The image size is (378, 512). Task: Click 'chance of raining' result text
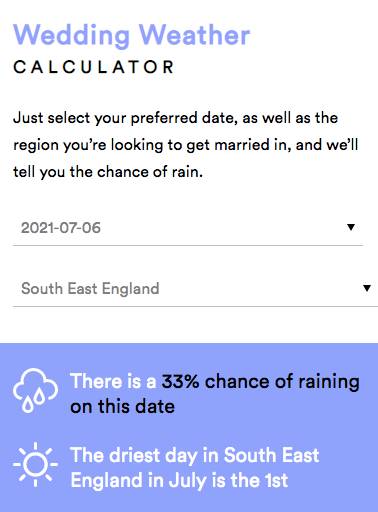click(x=282, y=382)
